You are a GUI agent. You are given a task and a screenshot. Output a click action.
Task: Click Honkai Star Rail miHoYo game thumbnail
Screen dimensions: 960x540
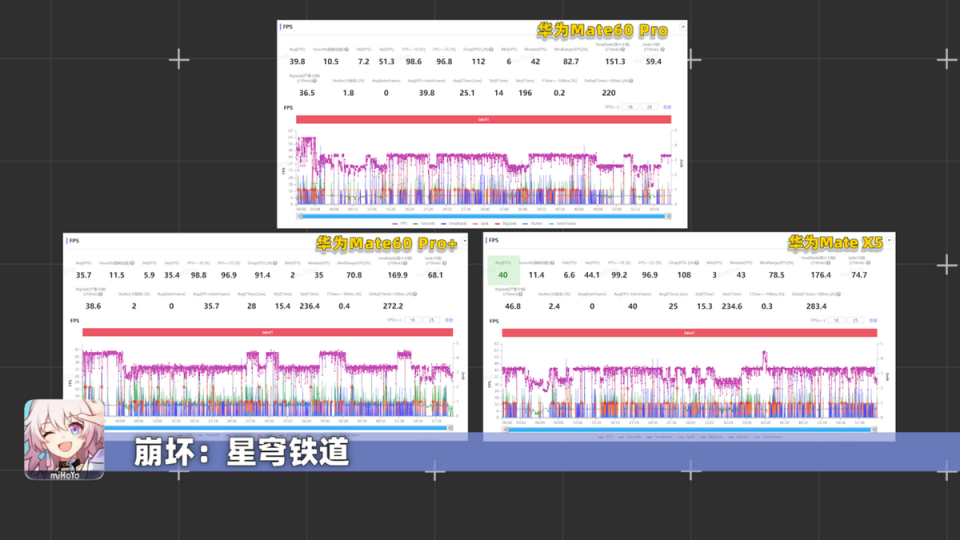click(x=64, y=440)
